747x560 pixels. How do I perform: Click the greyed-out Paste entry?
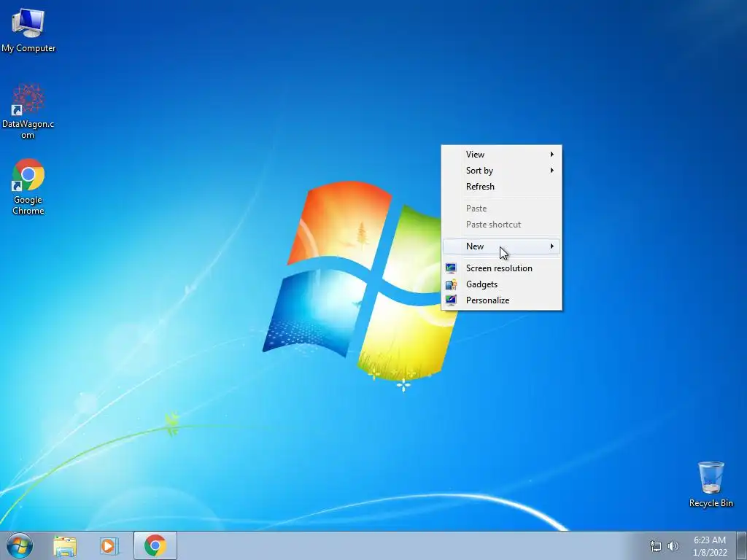tap(502, 208)
